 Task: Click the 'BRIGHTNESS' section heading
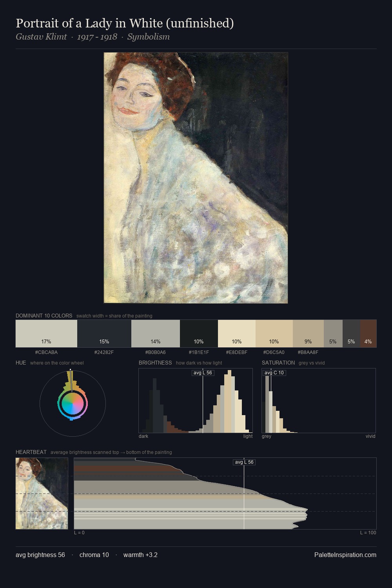[155, 363]
